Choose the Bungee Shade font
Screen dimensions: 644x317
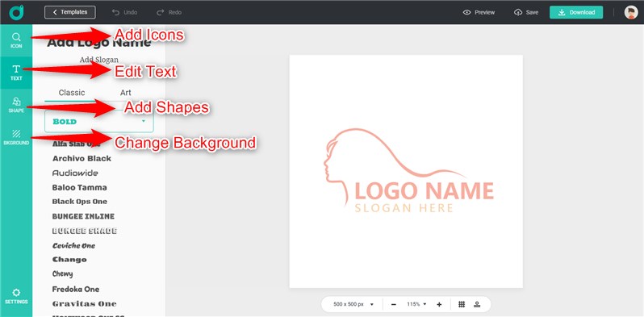85,231
